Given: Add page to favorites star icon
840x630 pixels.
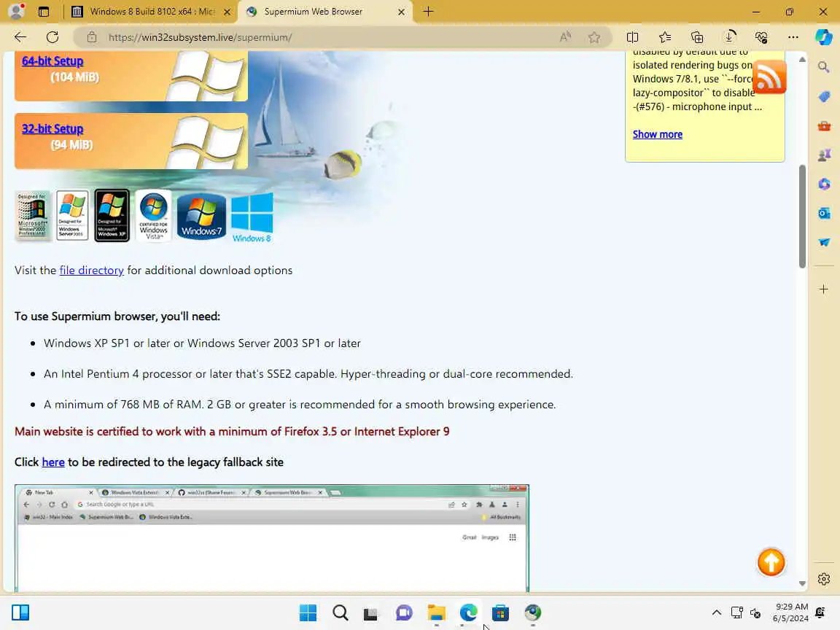Looking at the screenshot, I should click(x=594, y=37).
